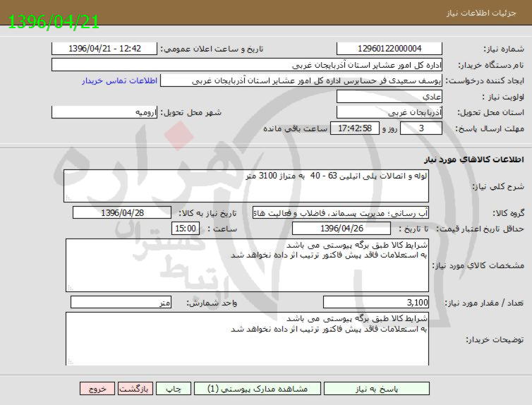This screenshot has height=405, width=532.
Task: Click the گروه کالا label
Action: pos(508,213)
